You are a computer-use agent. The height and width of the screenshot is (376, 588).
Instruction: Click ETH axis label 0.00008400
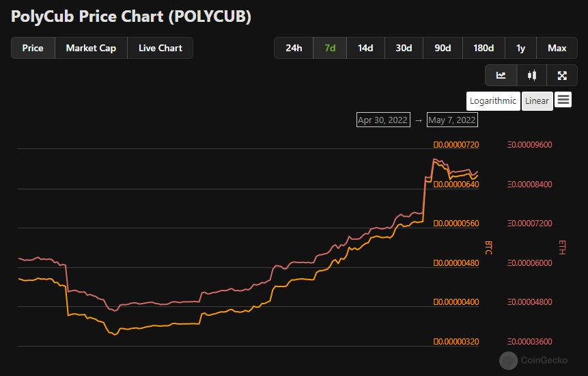click(530, 185)
